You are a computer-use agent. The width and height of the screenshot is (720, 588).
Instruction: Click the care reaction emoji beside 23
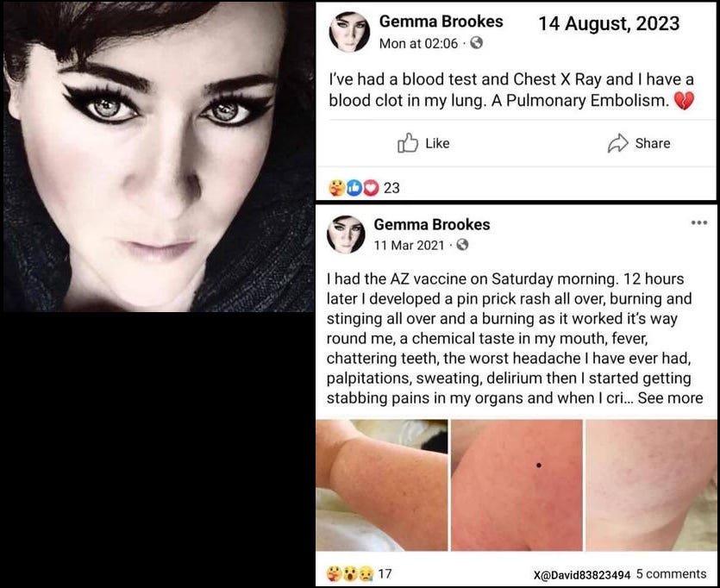[336, 187]
